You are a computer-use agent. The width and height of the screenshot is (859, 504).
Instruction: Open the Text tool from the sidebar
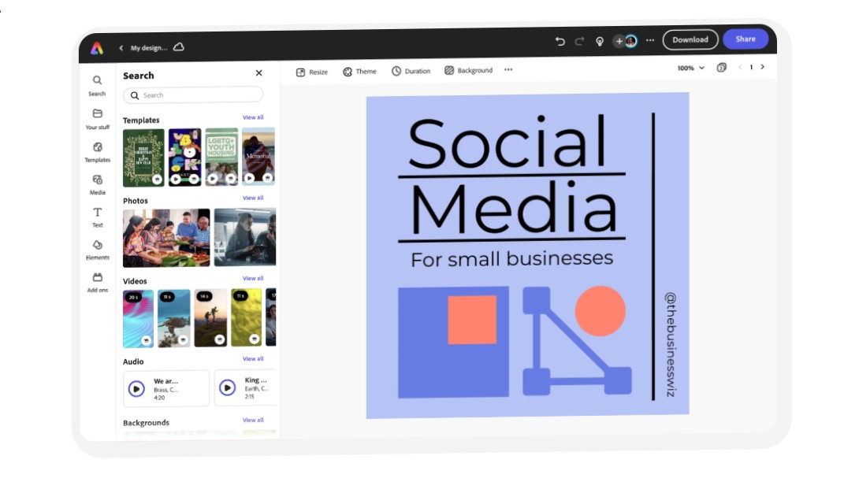pyautogui.click(x=97, y=214)
